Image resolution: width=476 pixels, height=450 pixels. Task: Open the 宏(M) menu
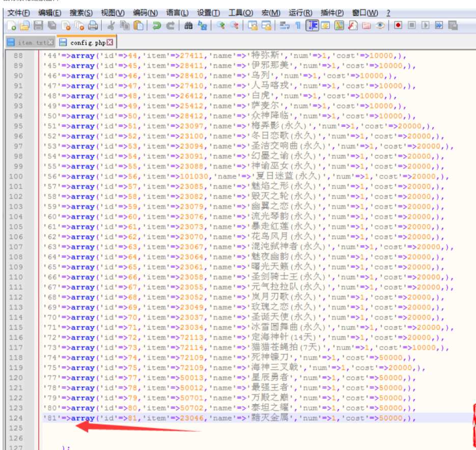271,13
